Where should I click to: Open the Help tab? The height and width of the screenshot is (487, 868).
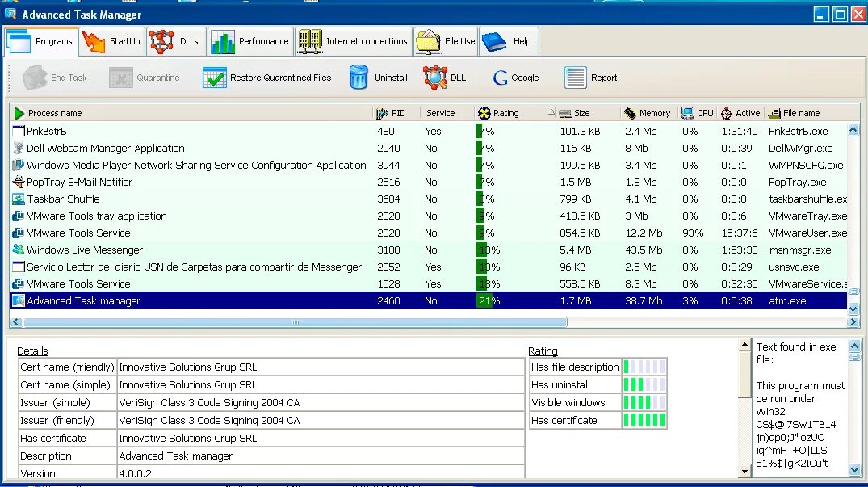click(x=508, y=41)
